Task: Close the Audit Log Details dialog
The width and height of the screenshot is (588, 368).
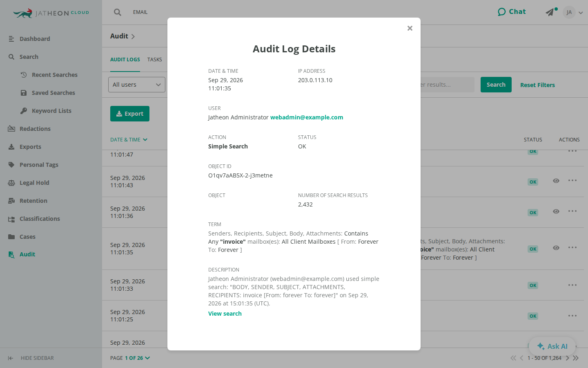Action: click(x=410, y=28)
